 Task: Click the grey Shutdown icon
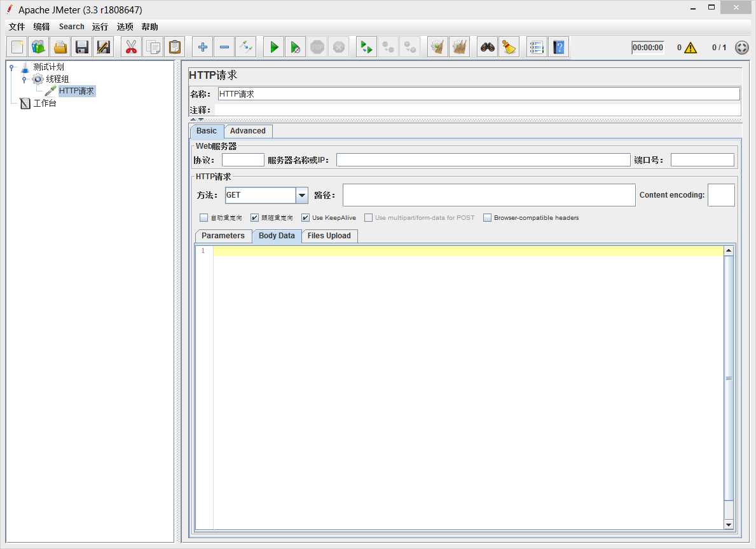[x=338, y=47]
